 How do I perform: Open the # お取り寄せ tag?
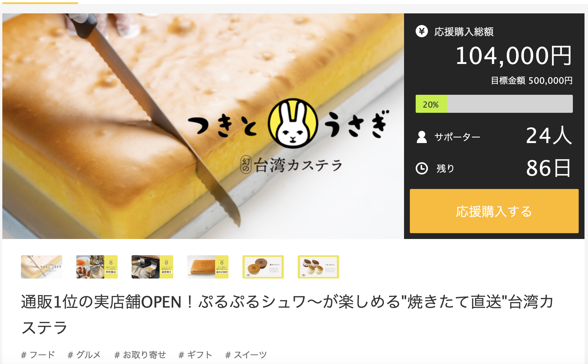140,355
